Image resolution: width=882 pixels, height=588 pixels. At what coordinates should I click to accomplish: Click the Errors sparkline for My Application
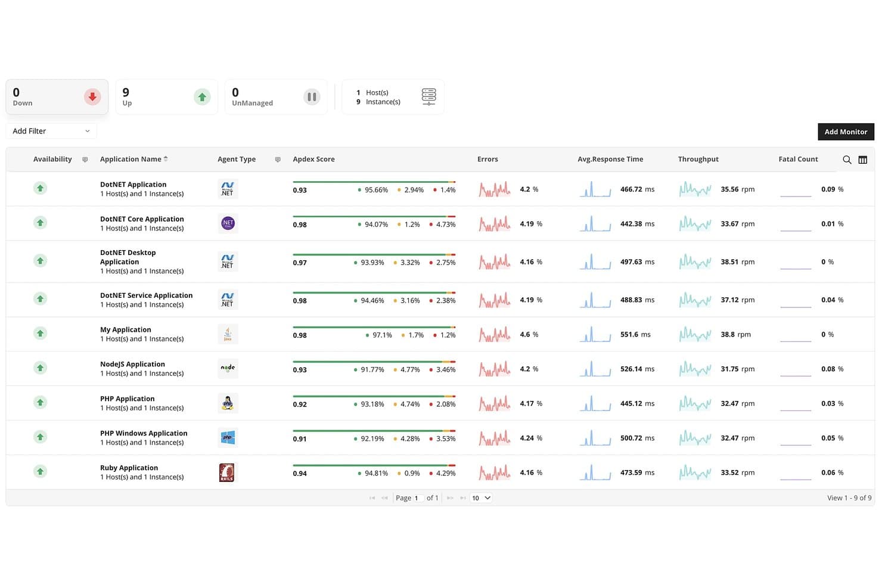tap(495, 334)
